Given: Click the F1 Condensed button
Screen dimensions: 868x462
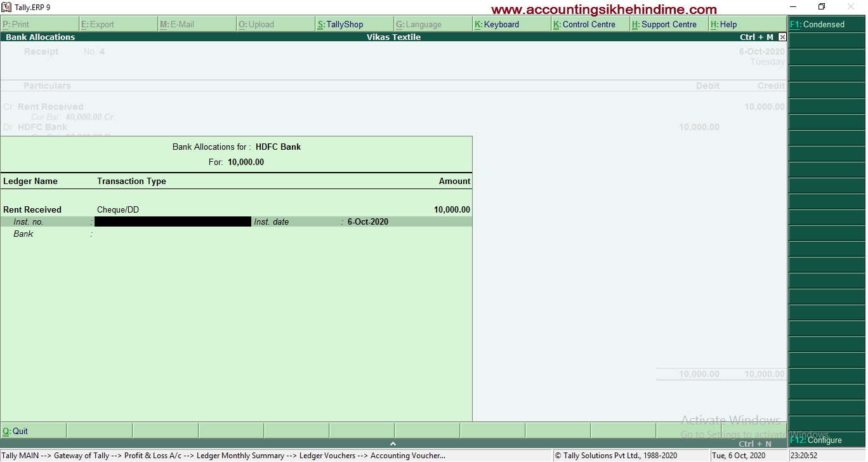Looking at the screenshot, I should point(827,24).
